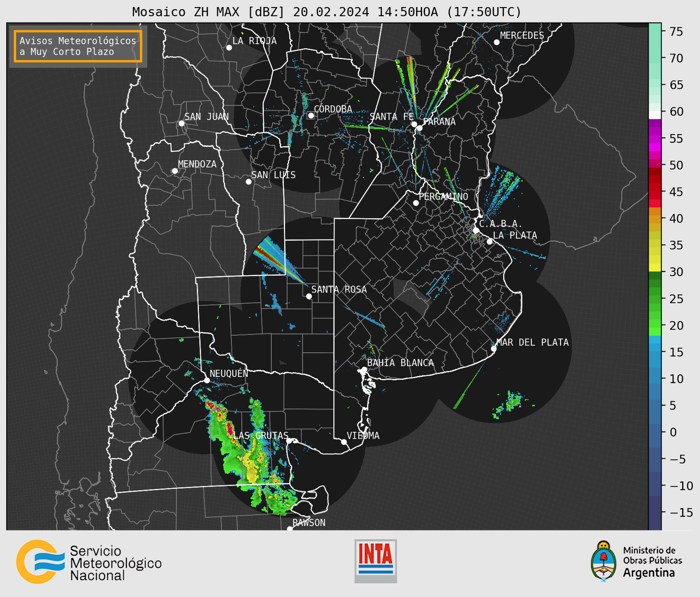Viewport: 700px width, 597px height.
Task: Click the dark navy −15 dBZ color band
Action: tap(655, 513)
